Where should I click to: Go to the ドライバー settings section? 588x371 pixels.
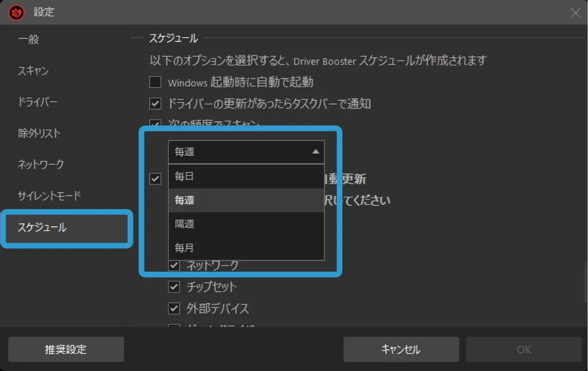click(37, 102)
